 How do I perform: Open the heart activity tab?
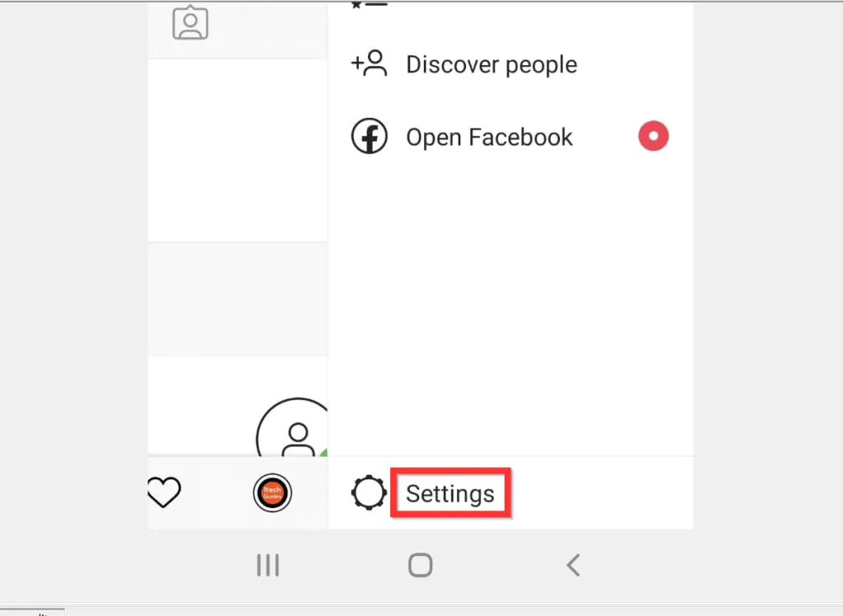(164, 492)
